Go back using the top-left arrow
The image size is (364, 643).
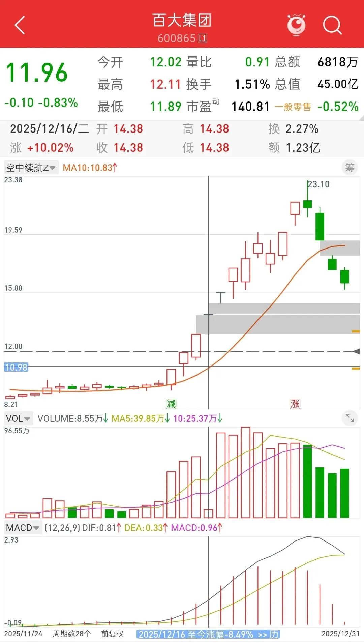pos(20,25)
